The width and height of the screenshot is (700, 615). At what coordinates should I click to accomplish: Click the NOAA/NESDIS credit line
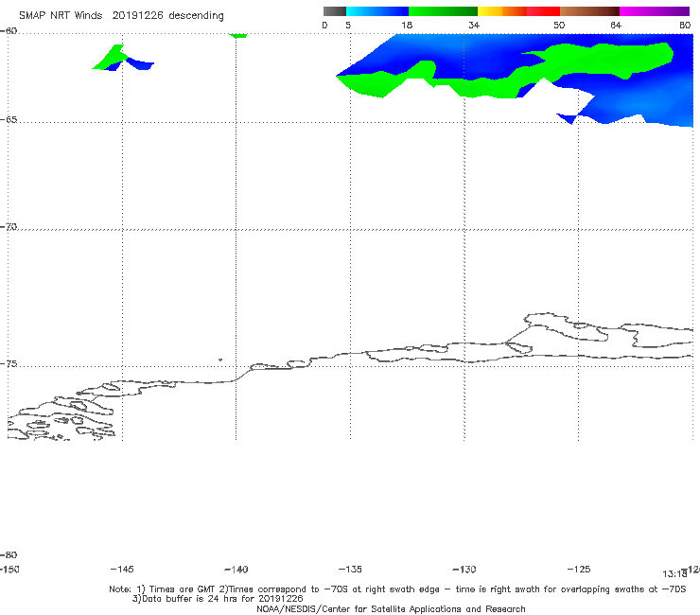coord(391,608)
